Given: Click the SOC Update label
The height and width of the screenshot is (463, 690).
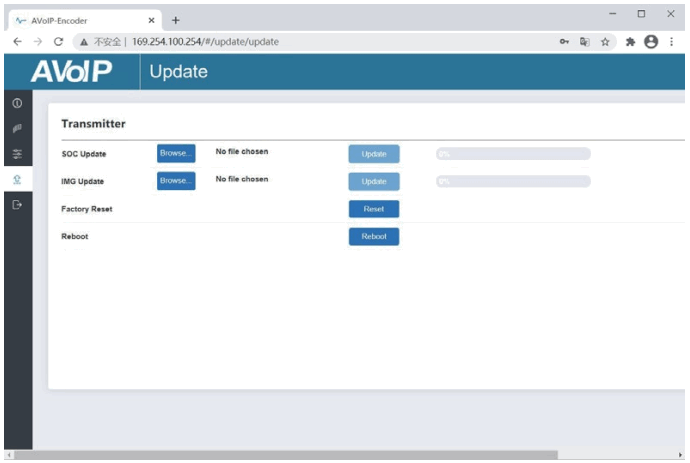Looking at the screenshot, I should tap(84, 154).
